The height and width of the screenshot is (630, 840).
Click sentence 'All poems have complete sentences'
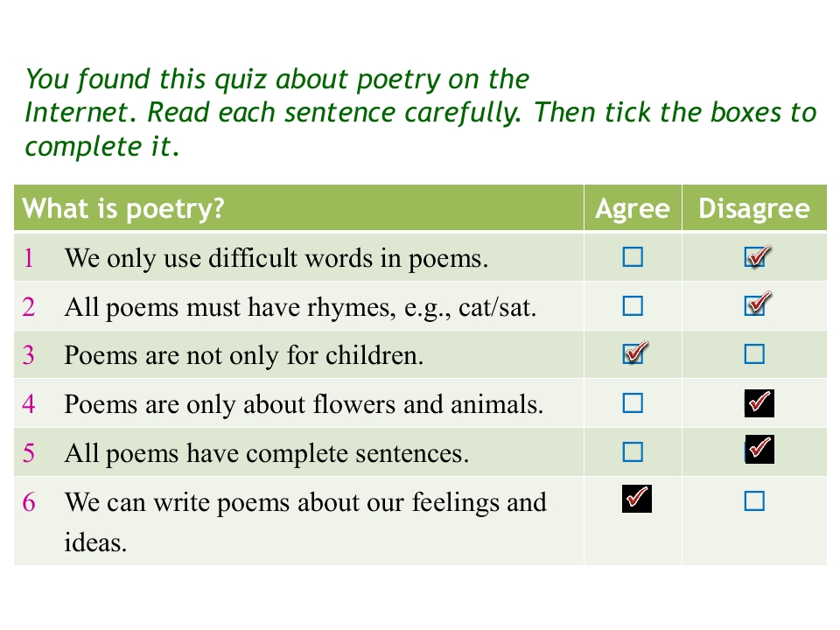267,454
